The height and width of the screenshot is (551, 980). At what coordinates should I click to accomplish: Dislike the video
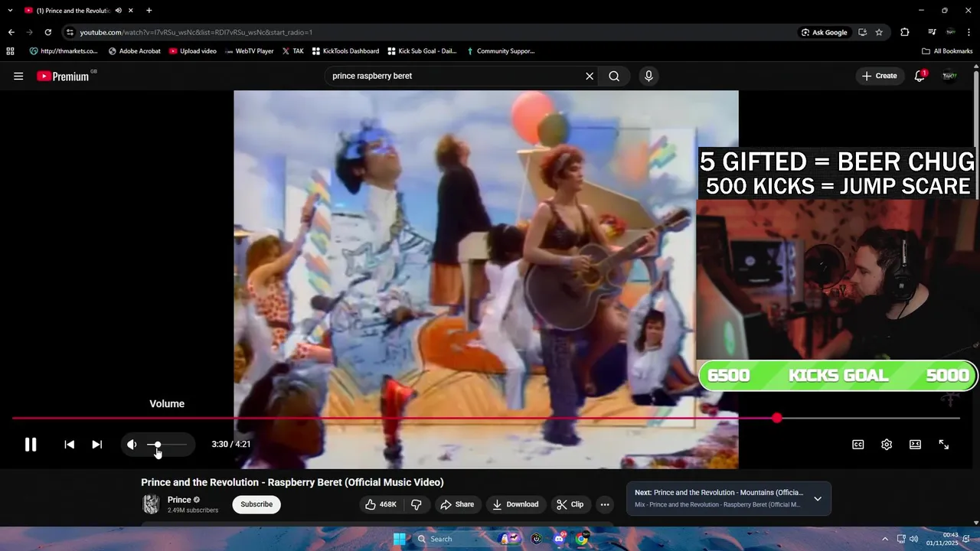416,504
